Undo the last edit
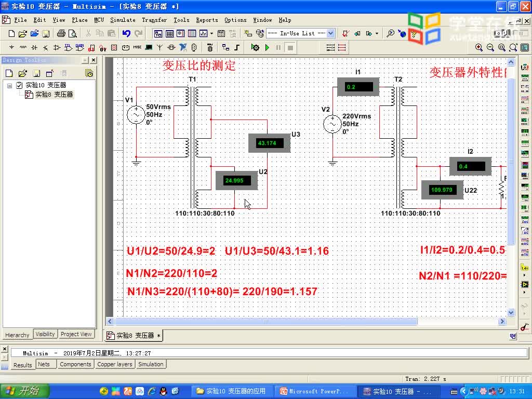 tap(126, 34)
